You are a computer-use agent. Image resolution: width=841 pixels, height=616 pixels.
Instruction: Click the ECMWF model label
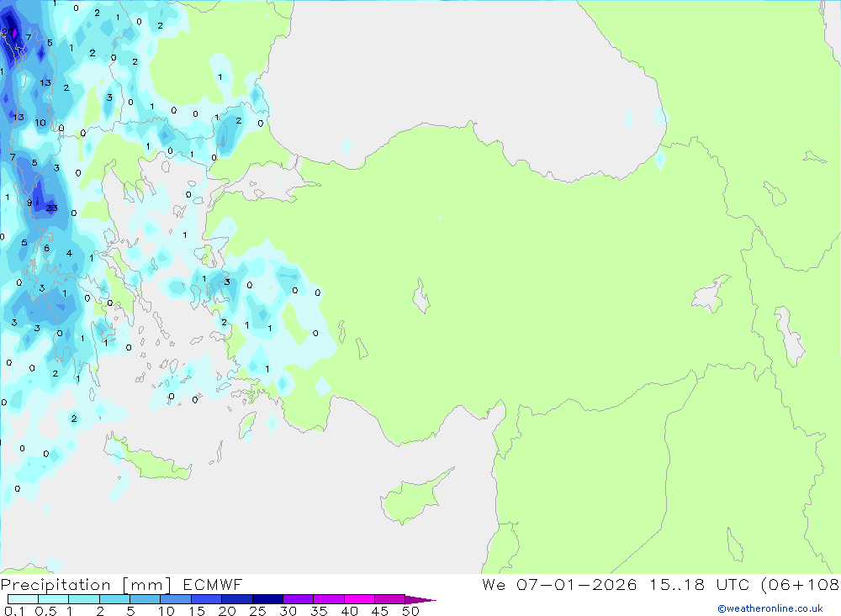tap(213, 584)
